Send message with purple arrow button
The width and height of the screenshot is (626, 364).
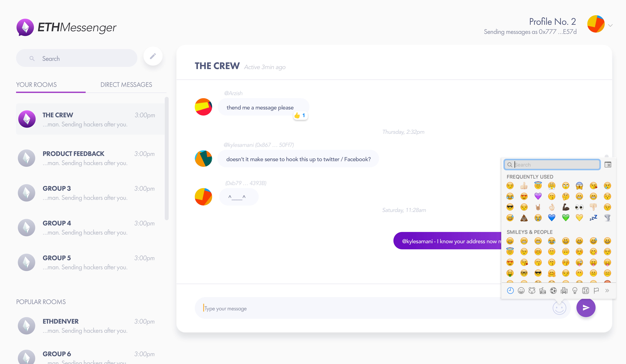[586, 308]
